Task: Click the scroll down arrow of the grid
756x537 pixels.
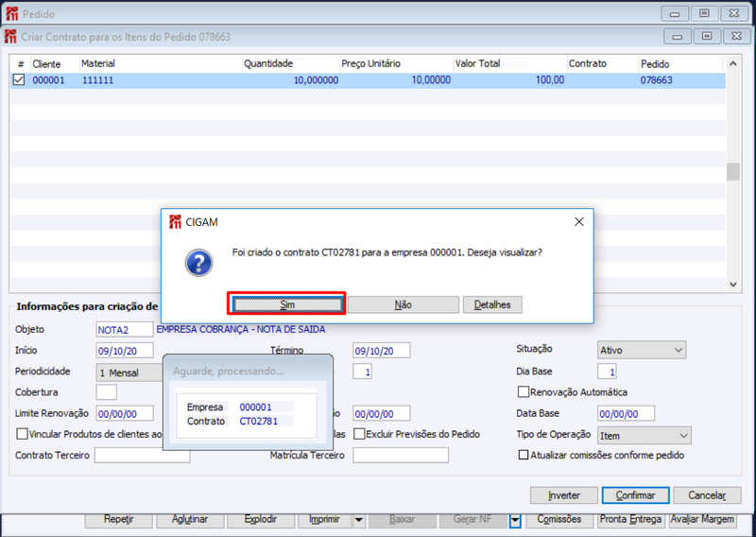Action: point(733,285)
